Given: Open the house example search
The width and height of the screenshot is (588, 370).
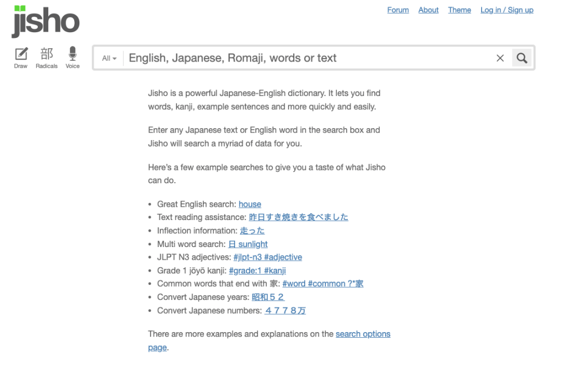Looking at the screenshot, I should pyautogui.click(x=249, y=204).
